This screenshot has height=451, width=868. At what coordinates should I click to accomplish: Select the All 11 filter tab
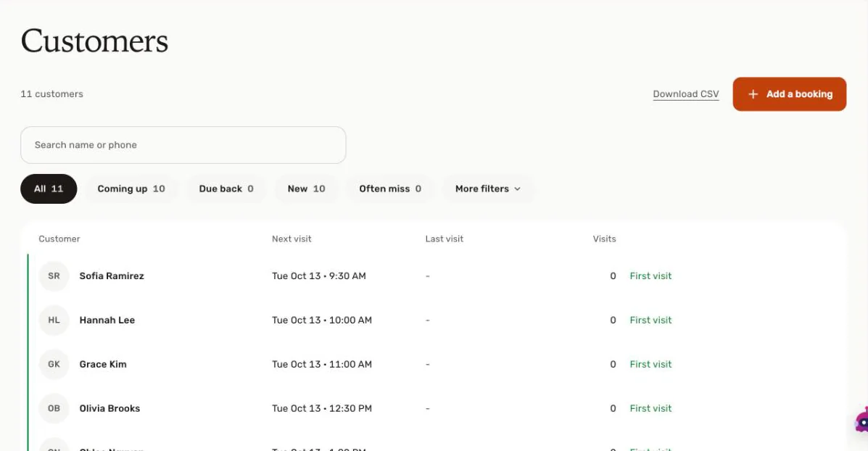(x=49, y=189)
